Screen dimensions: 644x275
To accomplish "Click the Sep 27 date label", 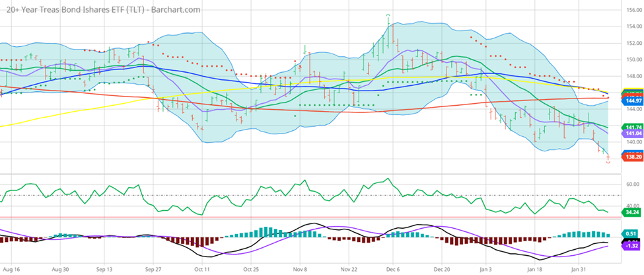I will click(153, 270).
